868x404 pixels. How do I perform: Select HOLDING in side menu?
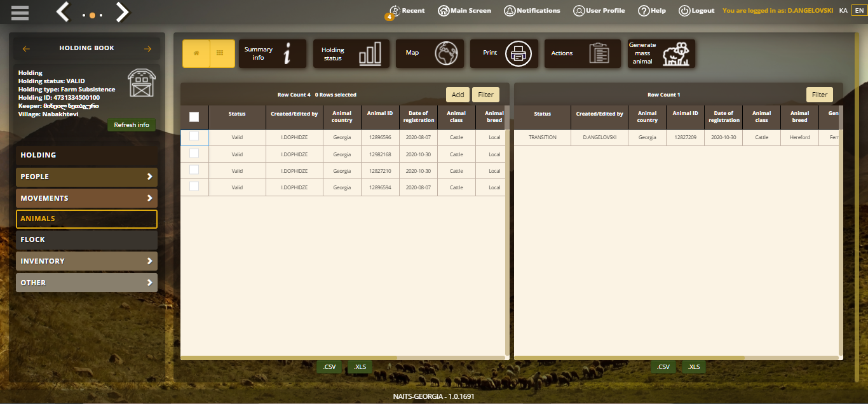point(86,155)
